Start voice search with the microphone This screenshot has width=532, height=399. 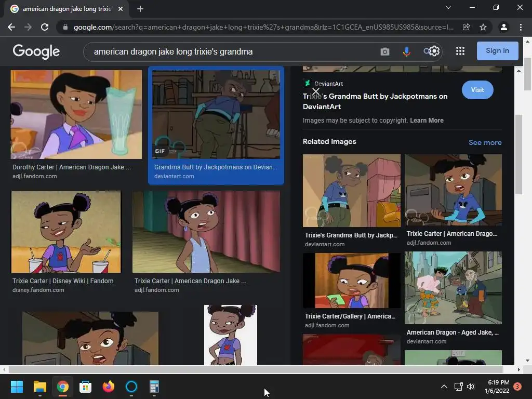406,51
